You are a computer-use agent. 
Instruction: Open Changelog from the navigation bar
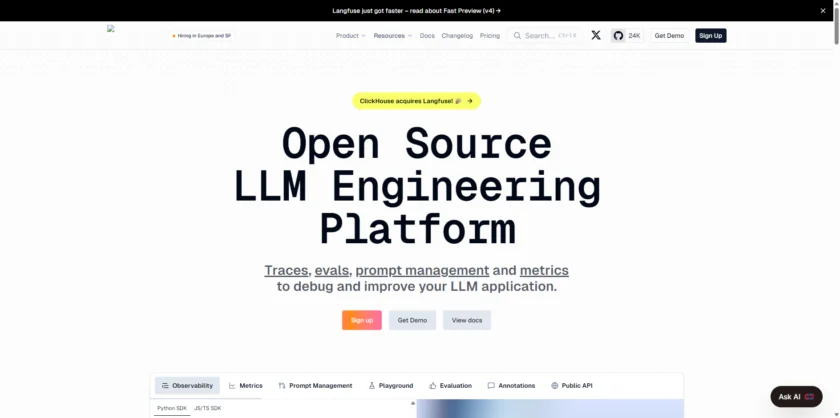click(457, 35)
